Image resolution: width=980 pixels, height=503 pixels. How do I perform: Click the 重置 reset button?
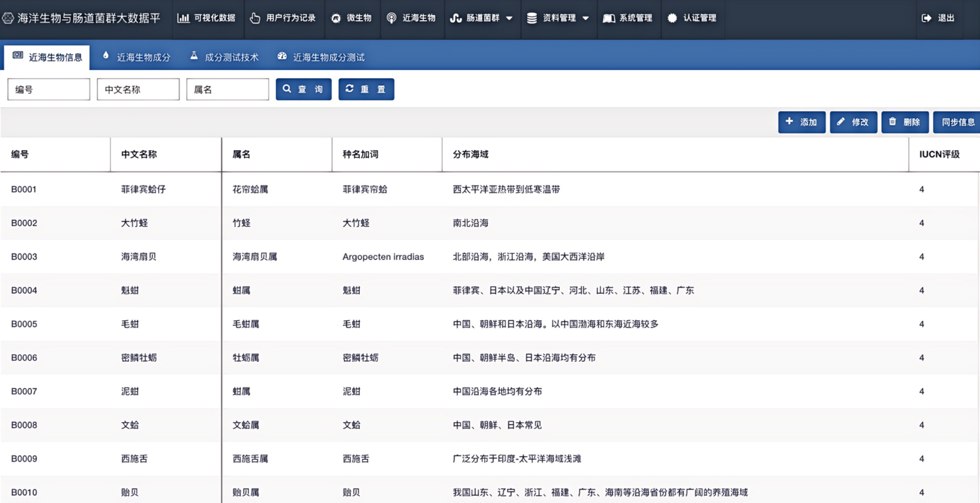pos(367,89)
